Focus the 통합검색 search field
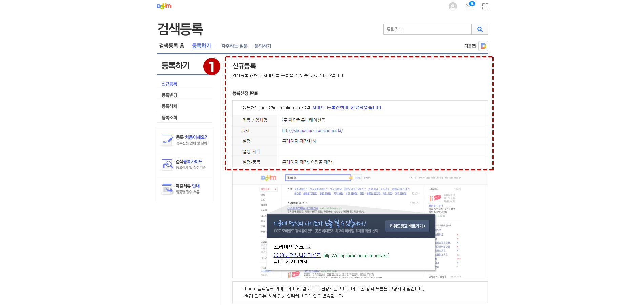Viewport: 644px width, 305px height. point(427,29)
